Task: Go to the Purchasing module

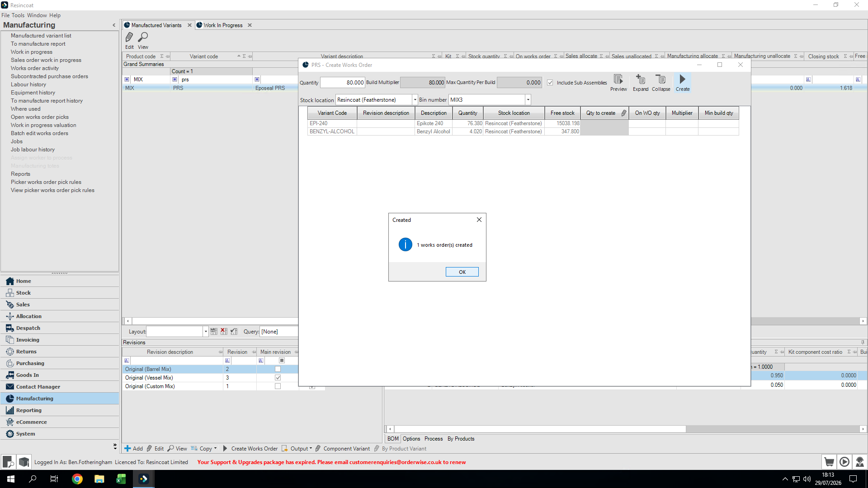Action: (60, 363)
